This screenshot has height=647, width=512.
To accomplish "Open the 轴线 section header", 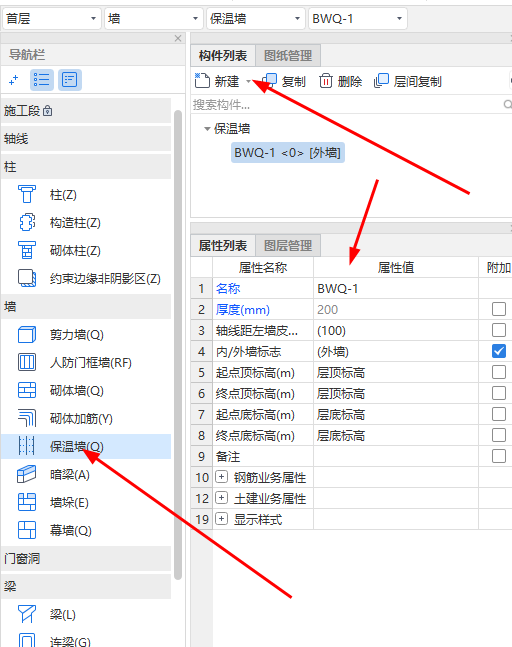I will click(x=86, y=139).
